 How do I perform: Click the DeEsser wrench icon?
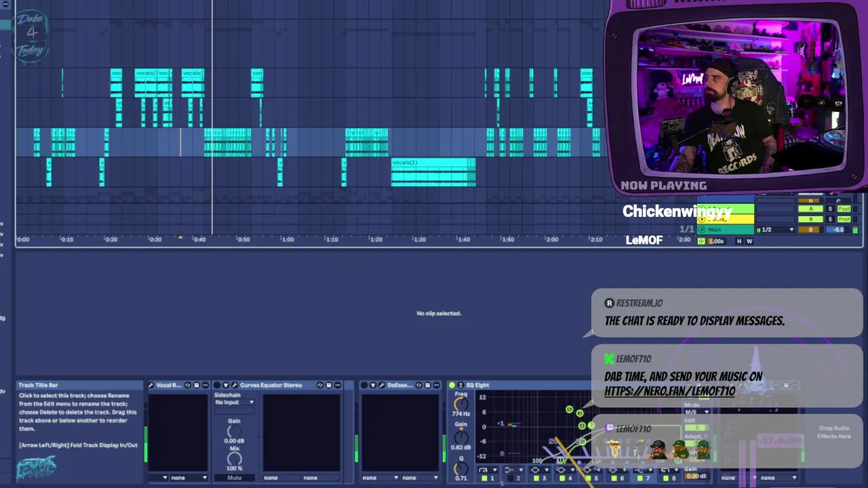(x=382, y=385)
